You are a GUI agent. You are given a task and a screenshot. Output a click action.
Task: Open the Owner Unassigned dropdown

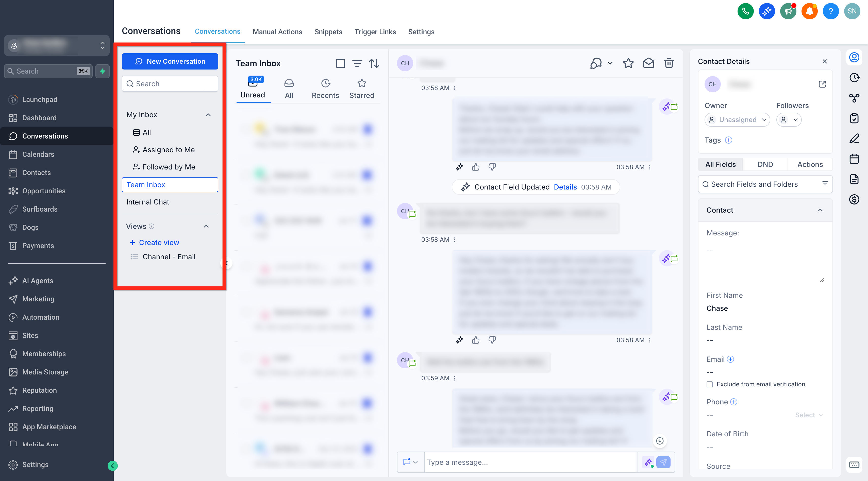tap(737, 120)
